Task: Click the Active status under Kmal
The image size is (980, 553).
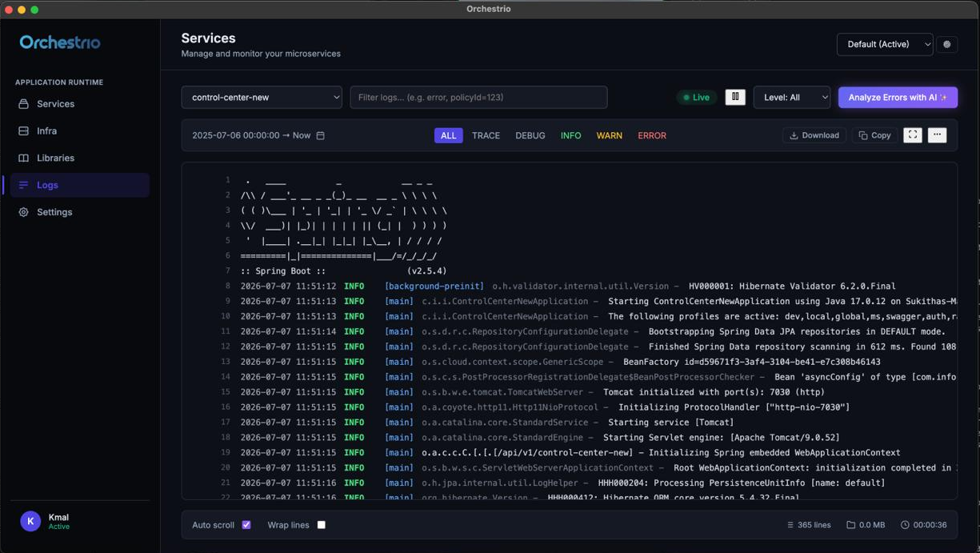Action: [x=58, y=527]
